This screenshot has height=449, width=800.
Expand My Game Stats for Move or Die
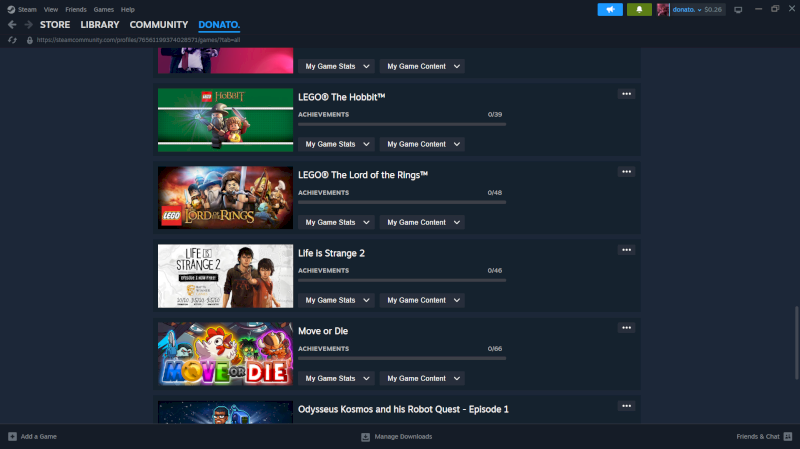(x=337, y=379)
